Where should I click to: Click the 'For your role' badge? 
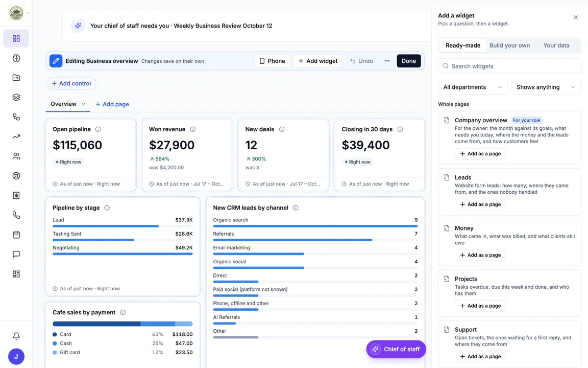527,120
